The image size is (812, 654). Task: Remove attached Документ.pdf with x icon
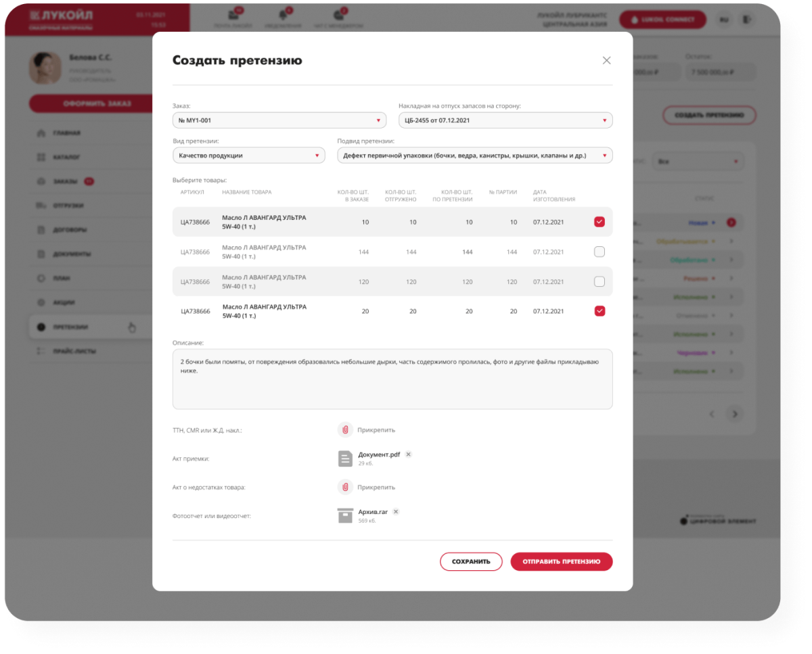click(409, 454)
